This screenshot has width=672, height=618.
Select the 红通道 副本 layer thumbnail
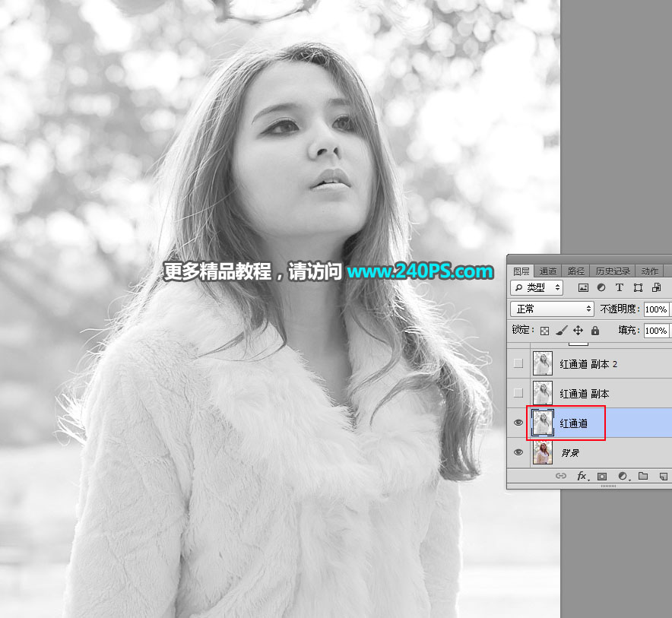coord(543,393)
